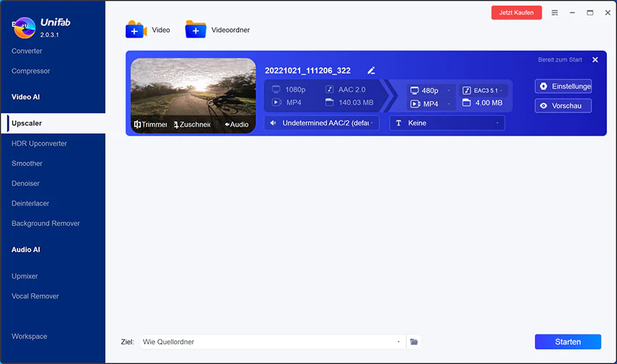The width and height of the screenshot is (617, 364).
Task: Minimize the Unifab window
Action: click(572, 12)
